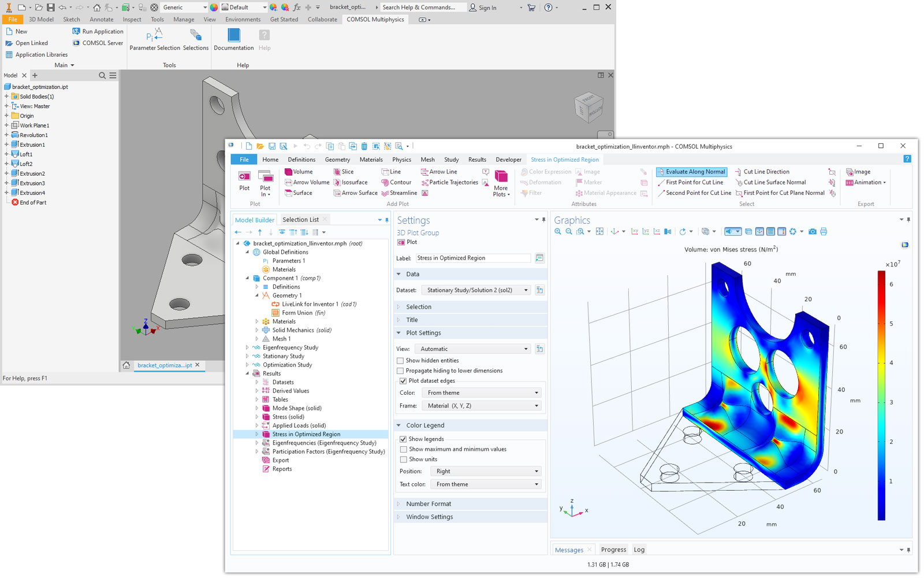This screenshot has width=924, height=578.
Task: Click Run Application in Inventor ribbon
Action: click(98, 31)
